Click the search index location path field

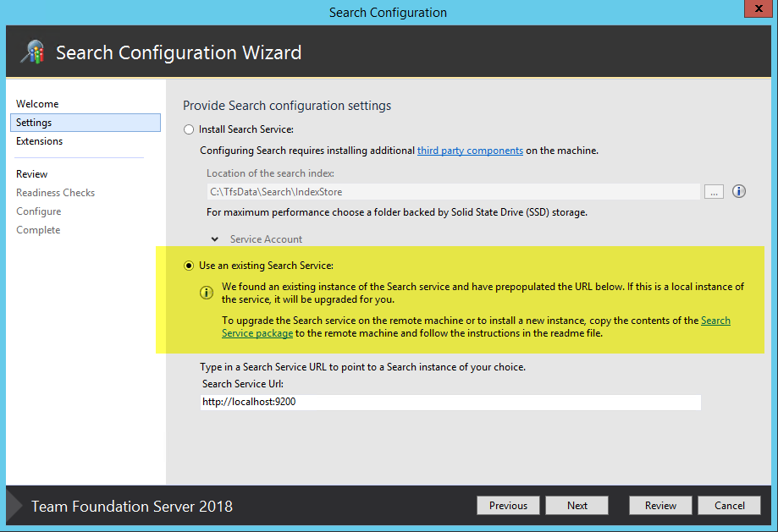click(x=453, y=192)
